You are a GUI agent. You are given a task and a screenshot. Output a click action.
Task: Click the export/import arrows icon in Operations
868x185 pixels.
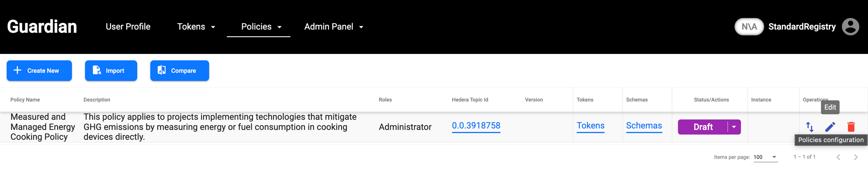click(x=810, y=127)
